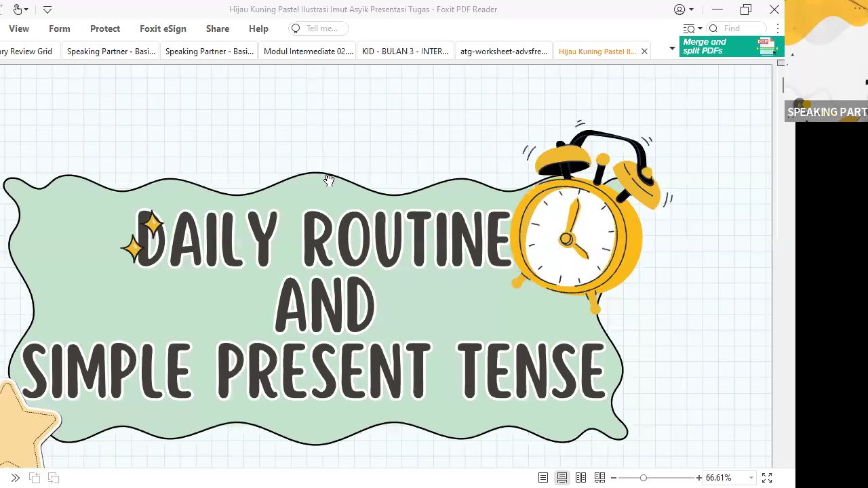Switch to the Review Grid document tab
Viewport: 868px width, 488px height.
point(28,51)
